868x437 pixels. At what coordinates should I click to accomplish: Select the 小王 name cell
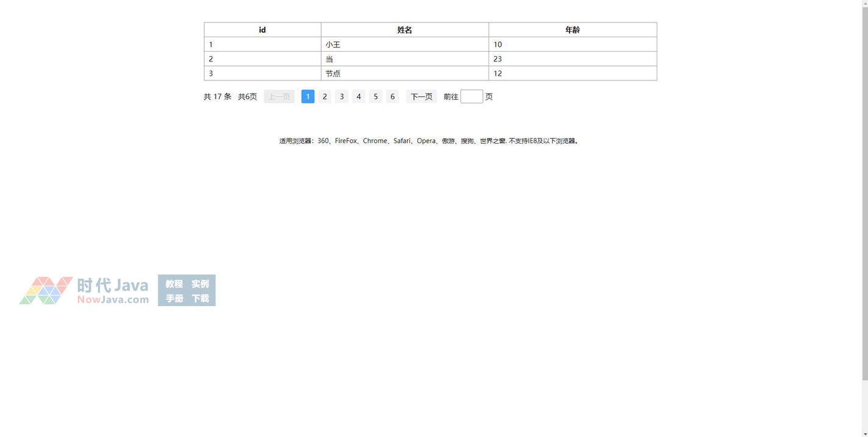click(x=333, y=44)
